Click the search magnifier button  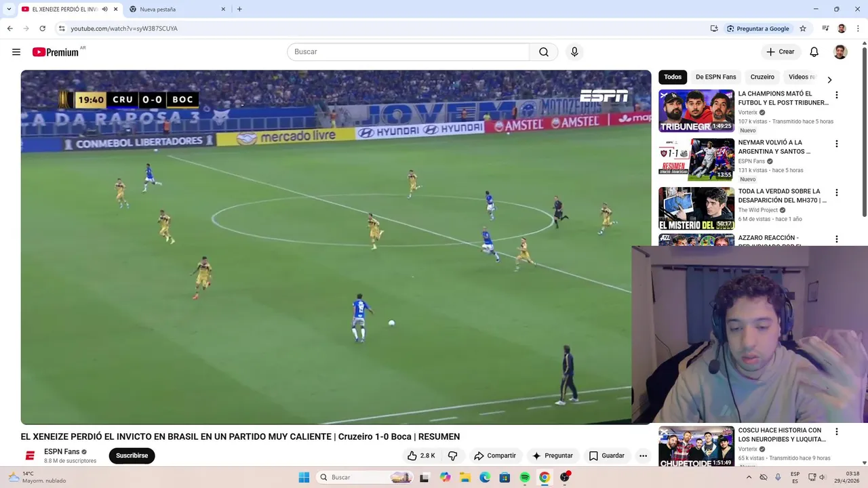[x=544, y=52]
